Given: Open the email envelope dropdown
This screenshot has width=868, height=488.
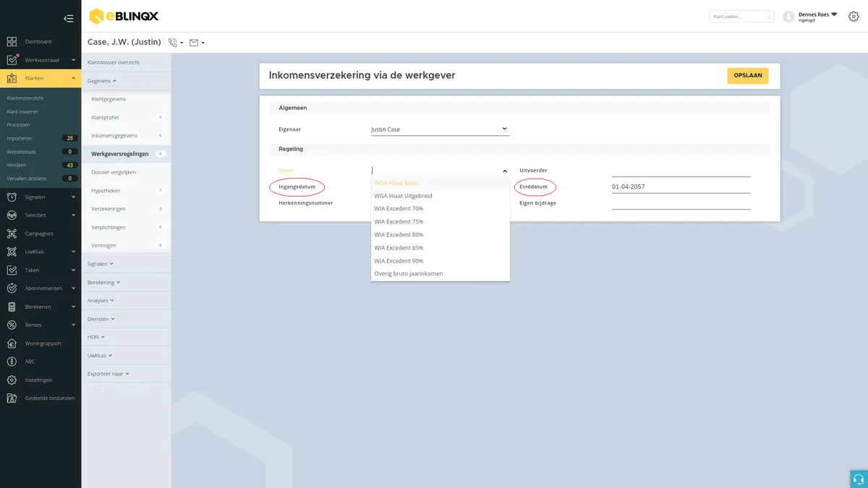Looking at the screenshot, I should click(x=197, y=43).
